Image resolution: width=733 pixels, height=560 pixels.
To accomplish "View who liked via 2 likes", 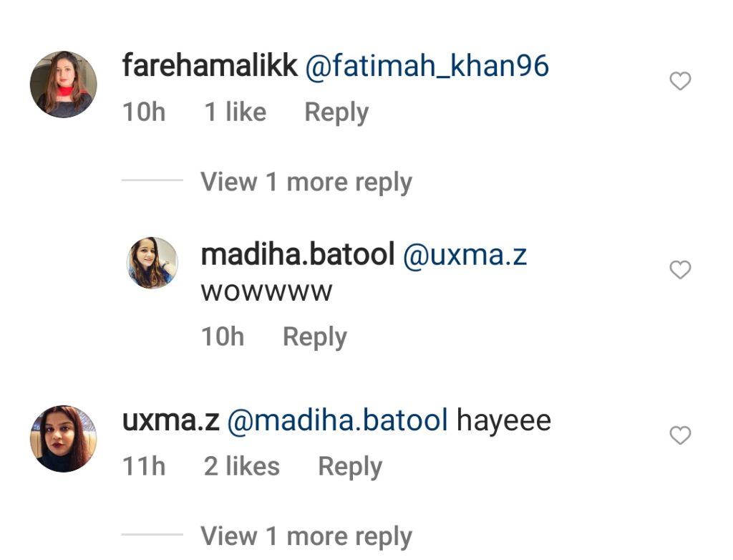I will tap(242, 466).
